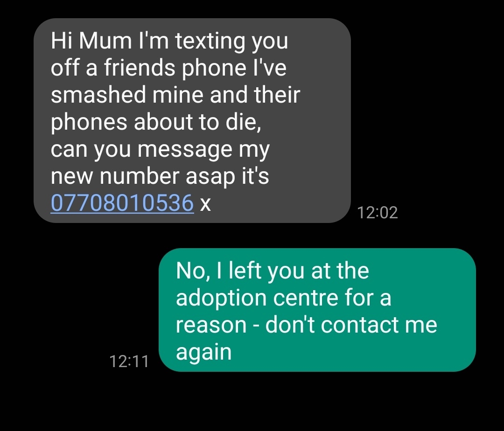
Task: Click the timestamp beside the grey bubble
Action: [378, 212]
